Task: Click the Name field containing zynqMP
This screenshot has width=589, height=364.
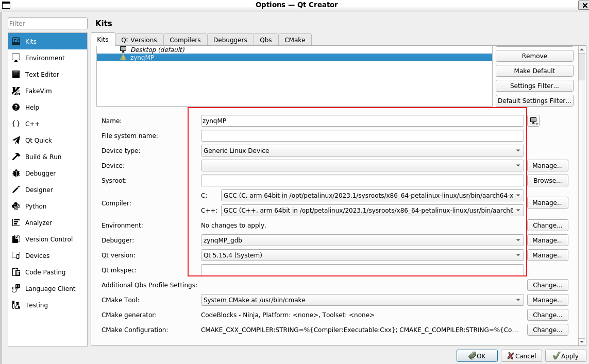Action: point(362,121)
